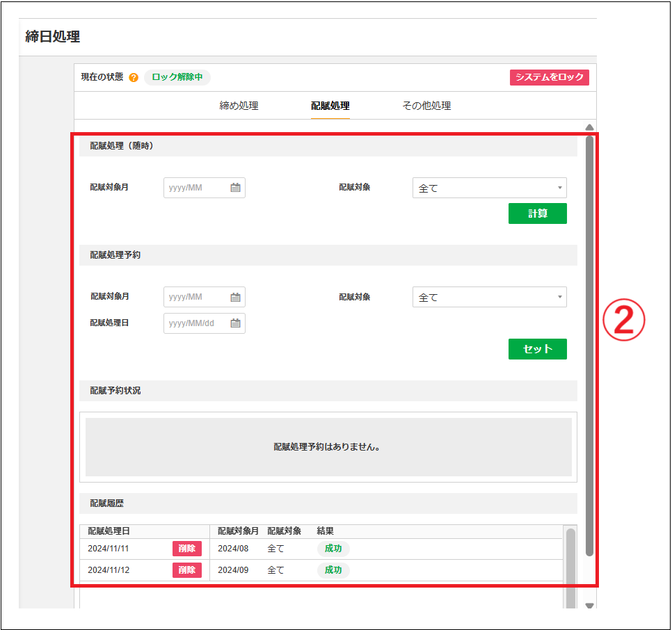Open the 配賦対象 dropdown in 配賦処理（随時）
The width and height of the screenshot is (672, 630).
click(x=489, y=186)
